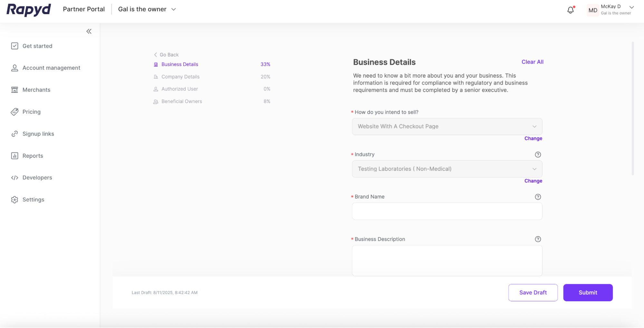Click the Brand Name help icon
This screenshot has width=644, height=328.
(538, 197)
